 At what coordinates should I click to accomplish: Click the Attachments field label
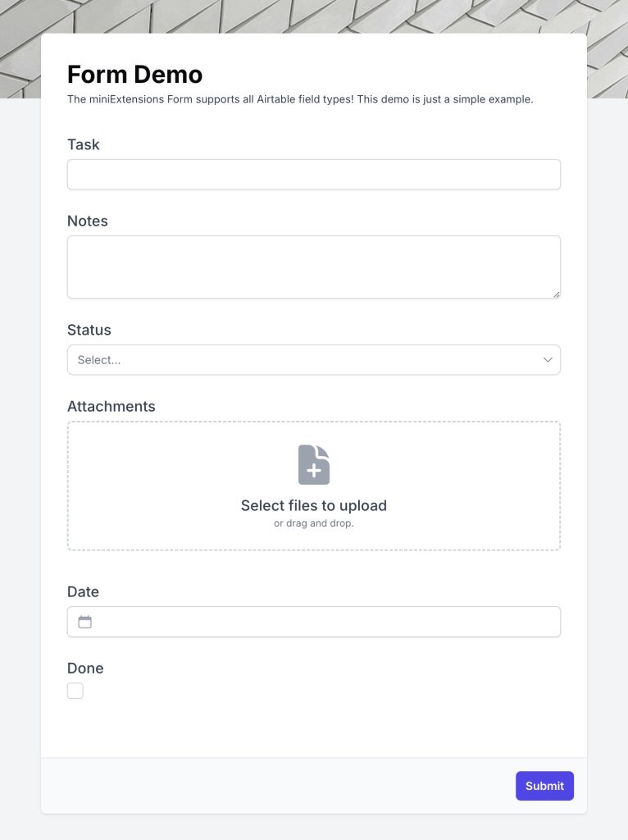[x=111, y=406]
